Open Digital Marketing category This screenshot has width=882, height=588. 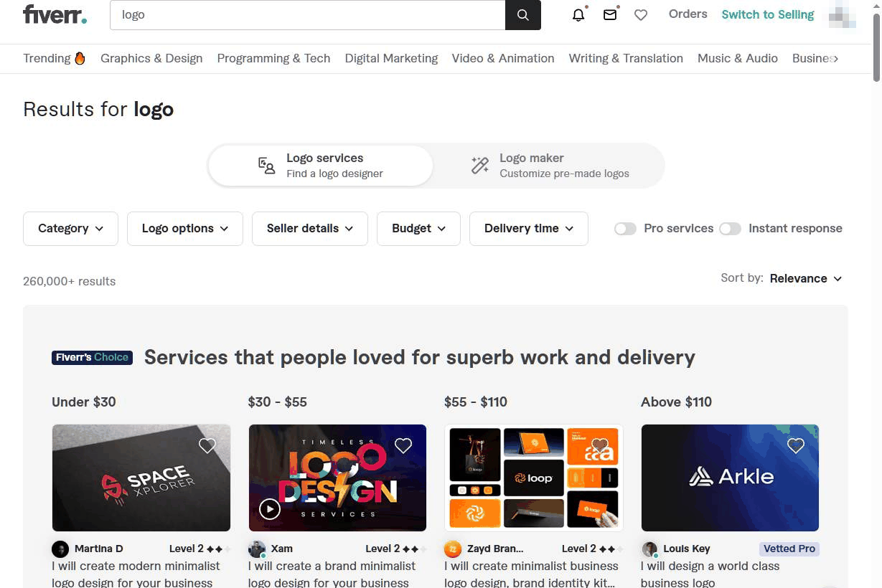click(391, 59)
